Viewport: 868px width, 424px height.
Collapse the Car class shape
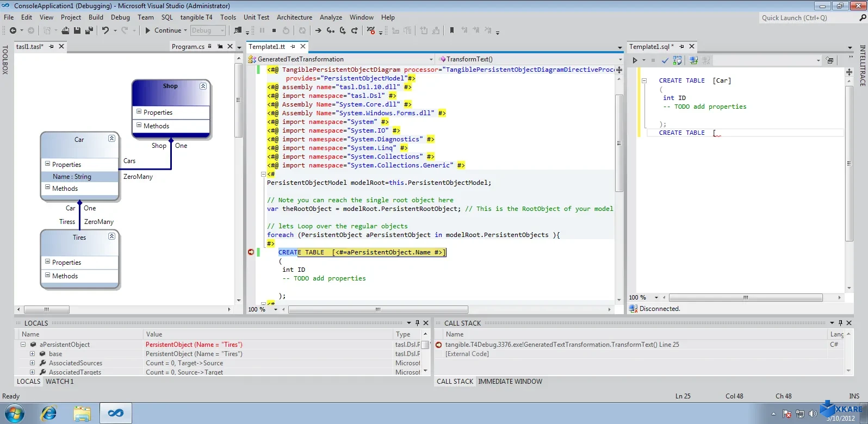click(x=111, y=139)
